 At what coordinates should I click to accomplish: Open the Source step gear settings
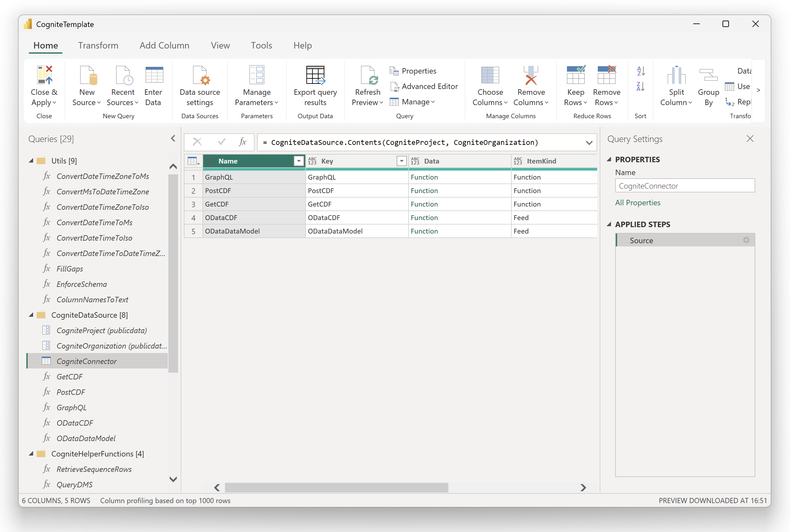746,240
